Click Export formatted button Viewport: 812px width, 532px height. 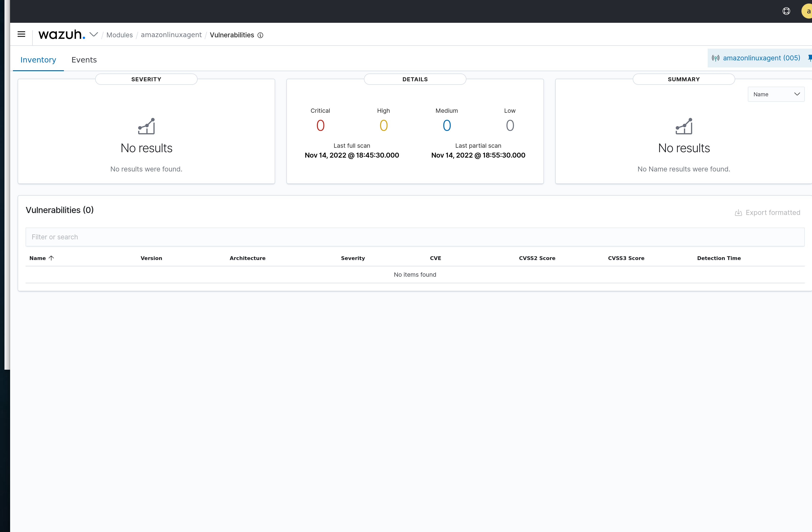click(x=767, y=213)
